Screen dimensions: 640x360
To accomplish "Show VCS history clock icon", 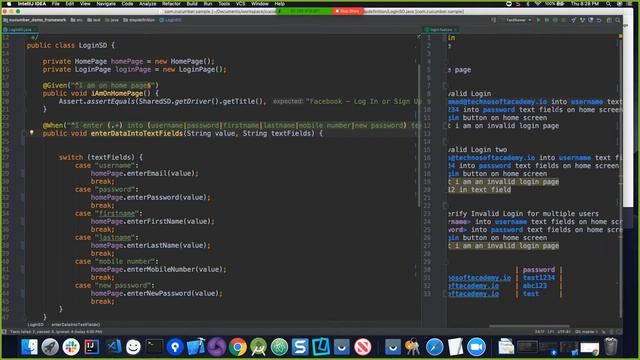I will click(591, 20).
